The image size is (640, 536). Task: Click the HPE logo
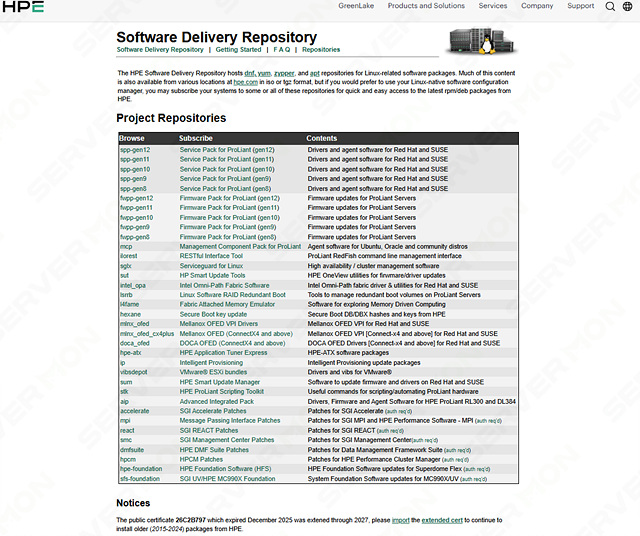(x=23, y=6)
